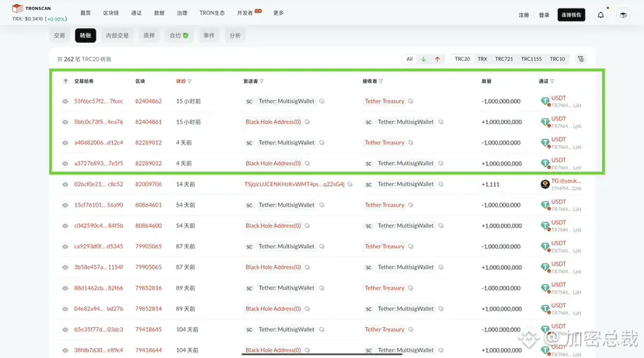644x358 pixels.
Task: Select the TRC1155 filter
Action: (x=531, y=59)
